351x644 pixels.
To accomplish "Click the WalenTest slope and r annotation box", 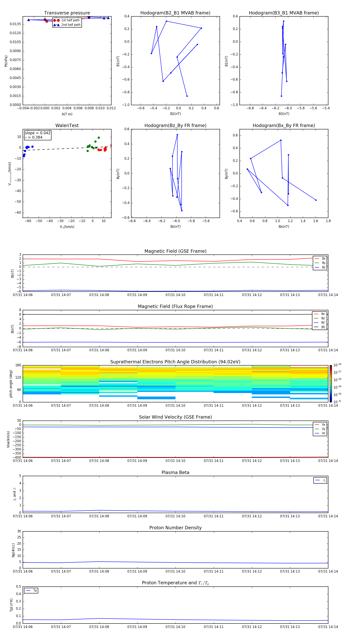I will pos(38,135).
